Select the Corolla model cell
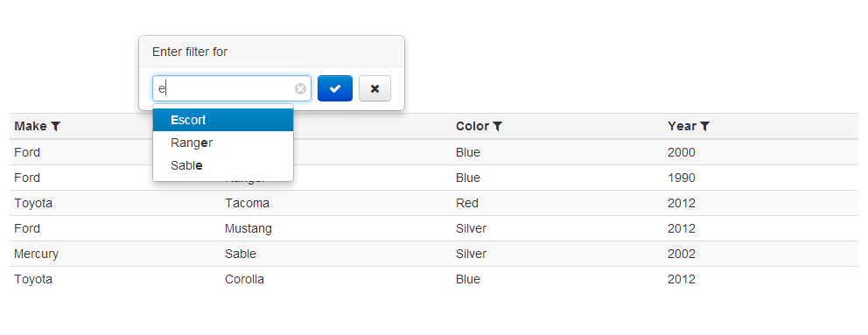Viewport: 868px width, 335px height. tap(244, 279)
